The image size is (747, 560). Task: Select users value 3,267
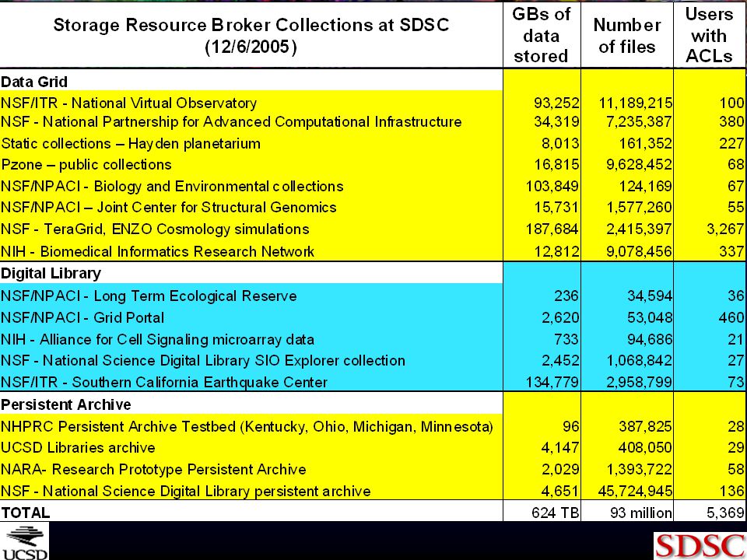(725, 229)
